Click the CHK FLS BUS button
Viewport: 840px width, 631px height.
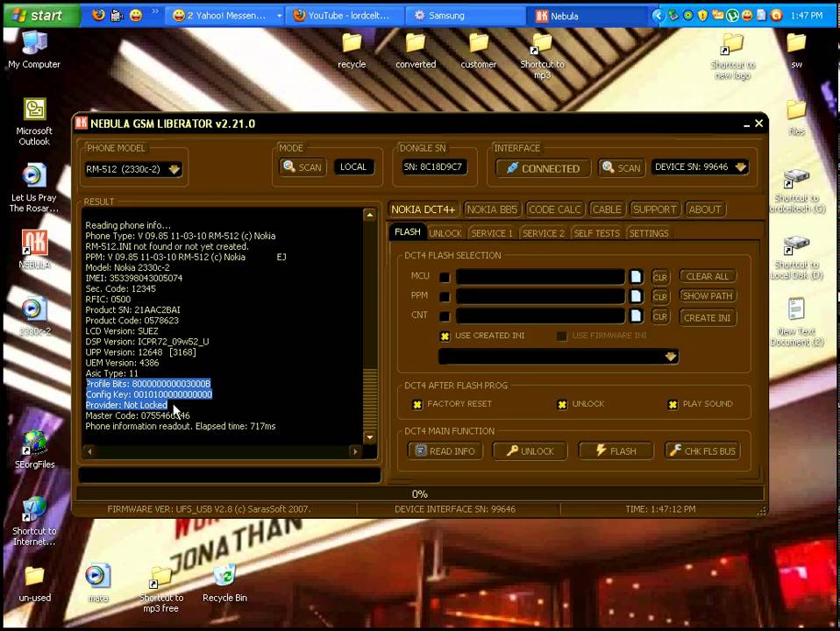pos(702,451)
